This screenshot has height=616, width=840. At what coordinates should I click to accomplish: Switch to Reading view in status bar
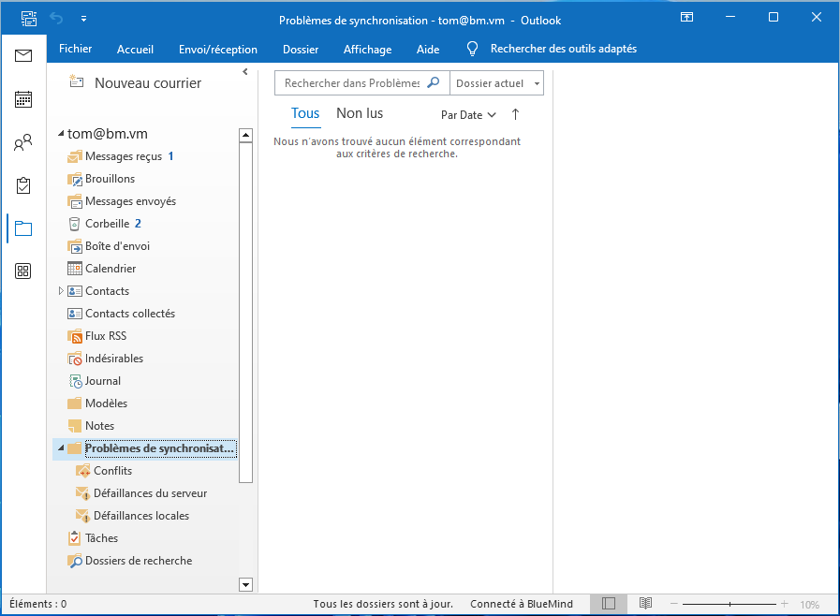pos(645,604)
